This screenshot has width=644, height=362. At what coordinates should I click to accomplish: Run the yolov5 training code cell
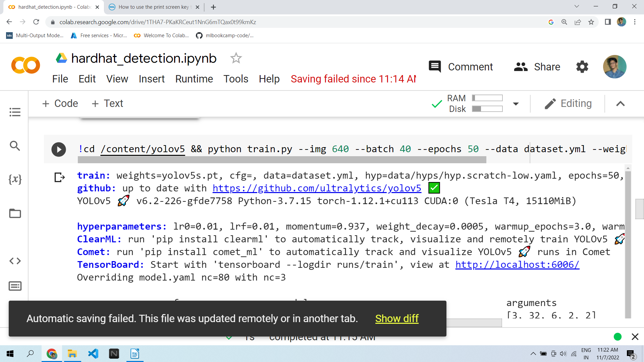[59, 149]
